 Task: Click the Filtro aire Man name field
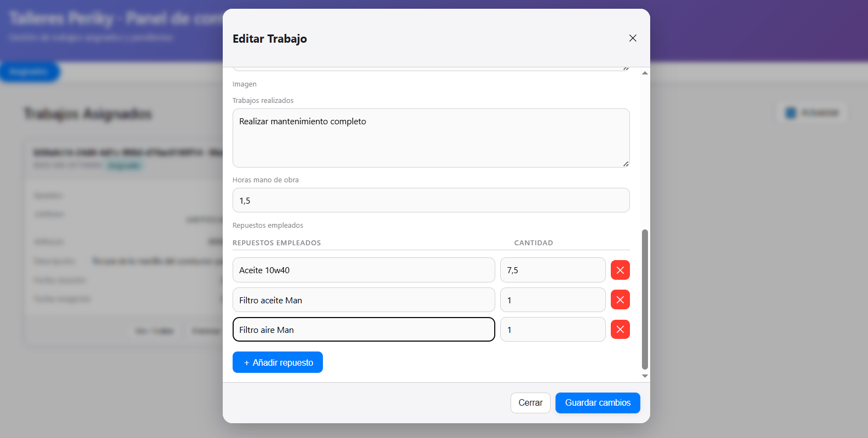[x=363, y=330]
